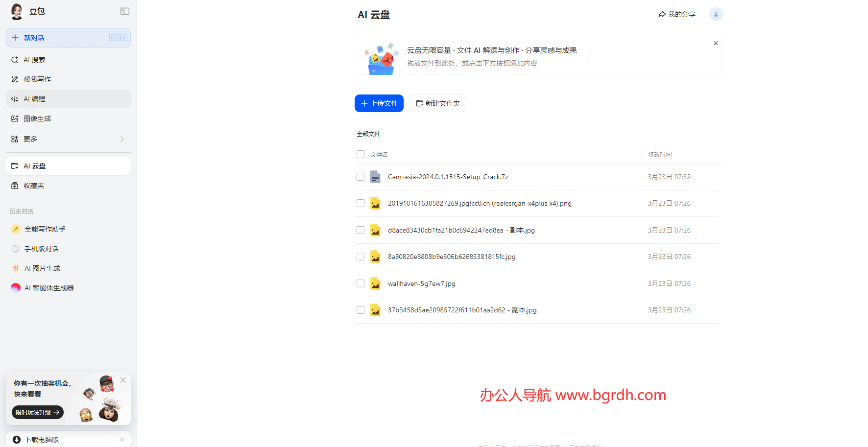Click the 帮我写作 pen icon
This screenshot has width=868, height=447.
point(15,79)
